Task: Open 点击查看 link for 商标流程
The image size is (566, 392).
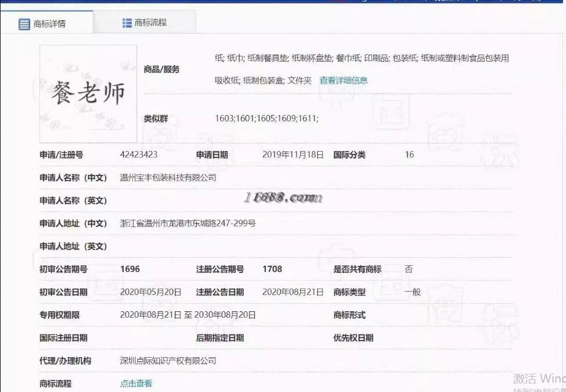Action: 136,383
